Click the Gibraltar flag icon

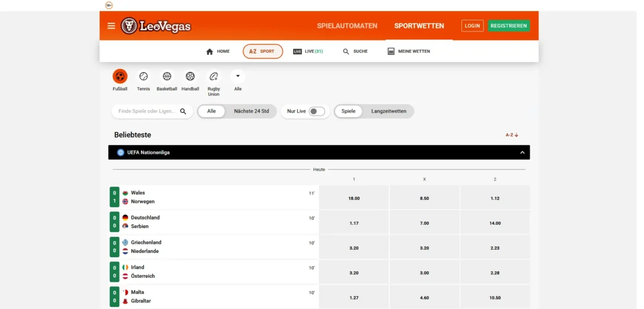(125, 301)
